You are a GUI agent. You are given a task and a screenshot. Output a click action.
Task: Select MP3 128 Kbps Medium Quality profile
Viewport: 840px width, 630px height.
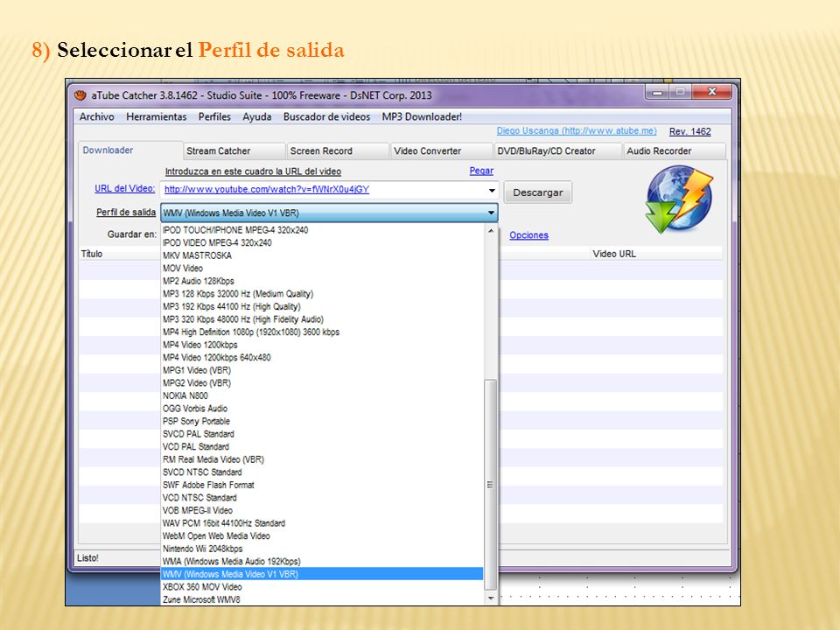(x=322, y=294)
